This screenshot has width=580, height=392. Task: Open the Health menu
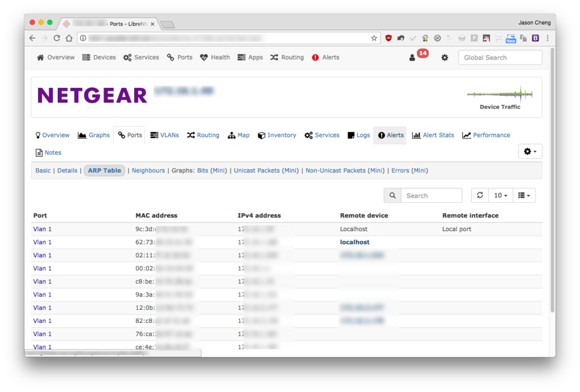[x=215, y=57]
